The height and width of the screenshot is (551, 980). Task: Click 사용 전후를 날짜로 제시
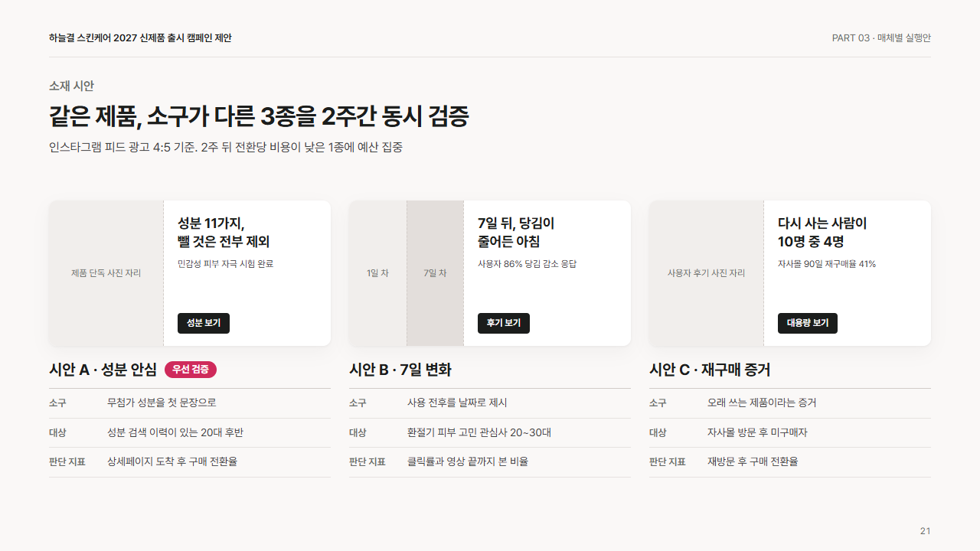pyautogui.click(x=457, y=403)
